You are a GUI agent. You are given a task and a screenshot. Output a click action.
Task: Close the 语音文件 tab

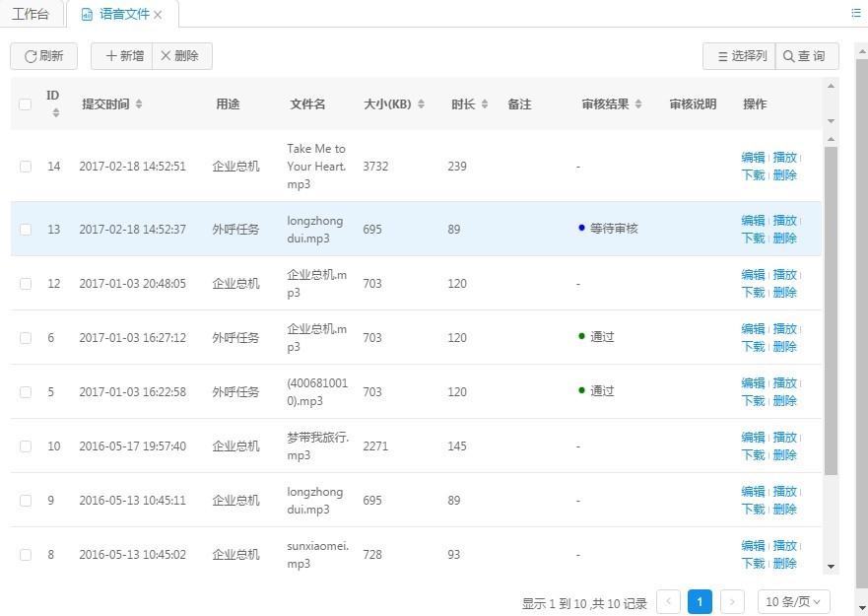(158, 15)
